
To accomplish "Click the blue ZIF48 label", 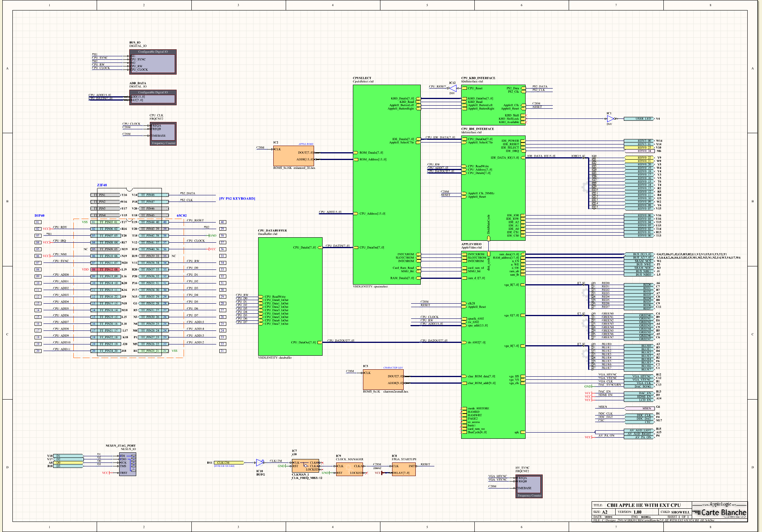I will [x=102, y=185].
